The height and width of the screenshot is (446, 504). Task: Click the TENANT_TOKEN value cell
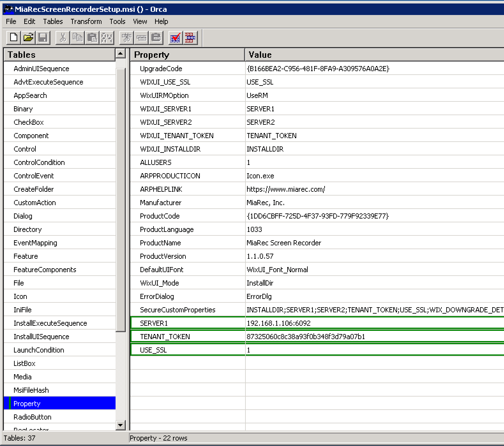[375, 337]
